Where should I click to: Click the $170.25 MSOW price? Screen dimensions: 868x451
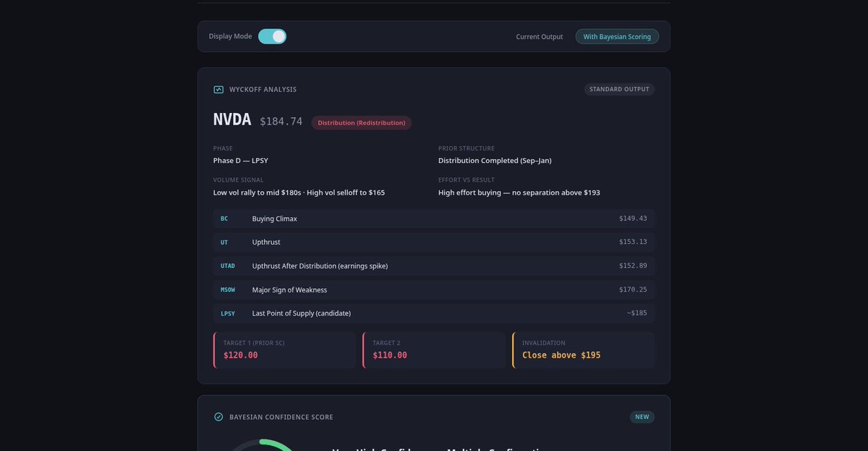(x=633, y=290)
